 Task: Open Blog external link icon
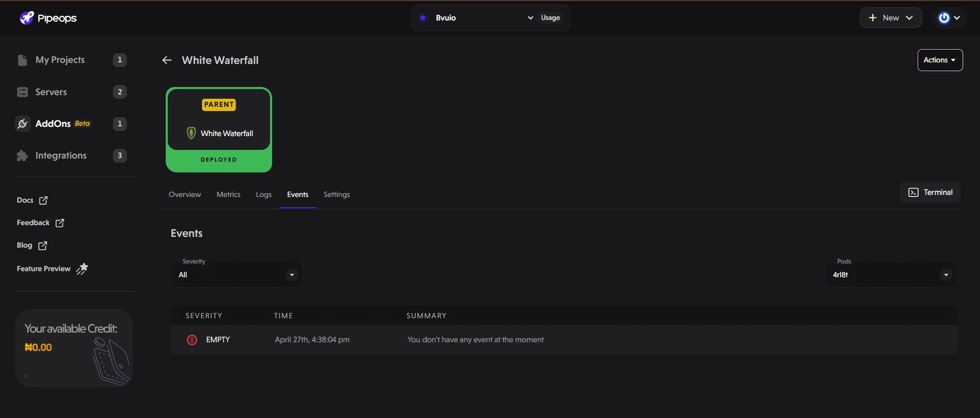(x=43, y=246)
